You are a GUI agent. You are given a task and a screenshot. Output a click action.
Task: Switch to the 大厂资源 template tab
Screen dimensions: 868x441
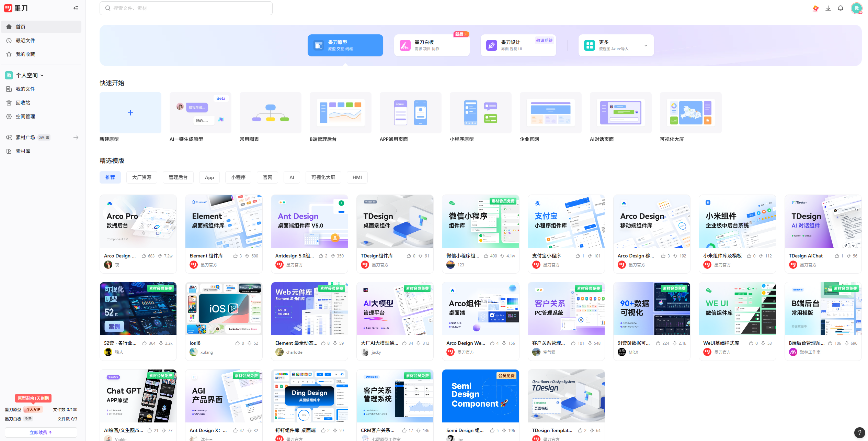(x=141, y=177)
